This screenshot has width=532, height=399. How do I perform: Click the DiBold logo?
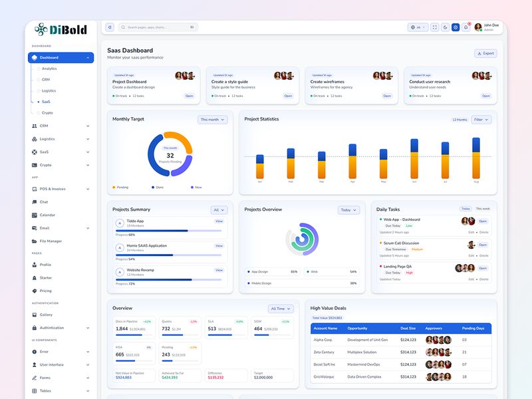pos(61,29)
